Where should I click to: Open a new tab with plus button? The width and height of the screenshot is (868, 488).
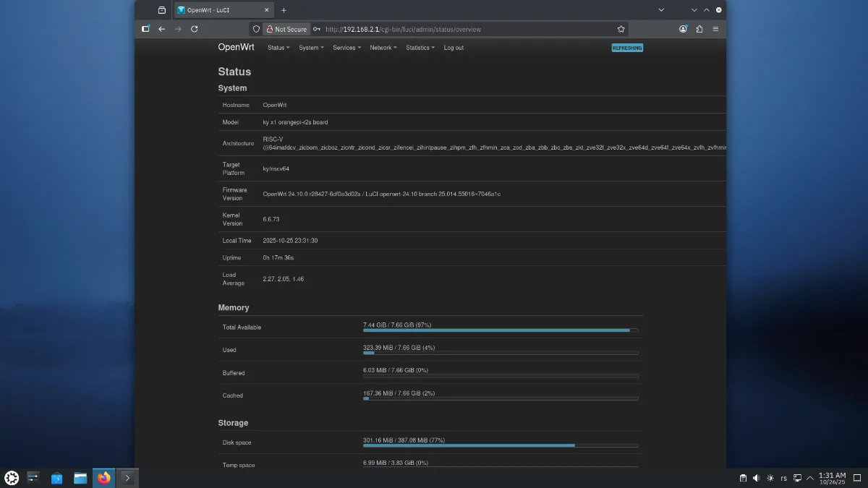pyautogui.click(x=284, y=10)
